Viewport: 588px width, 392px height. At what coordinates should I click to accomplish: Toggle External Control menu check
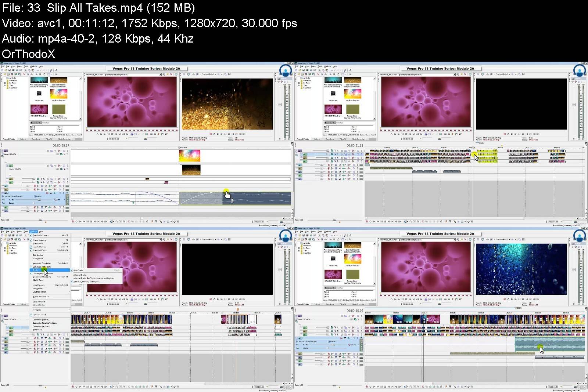[x=50, y=315]
